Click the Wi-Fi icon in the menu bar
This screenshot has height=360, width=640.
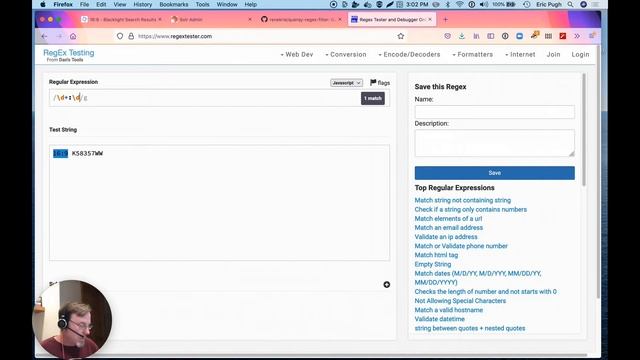(x=460, y=4)
